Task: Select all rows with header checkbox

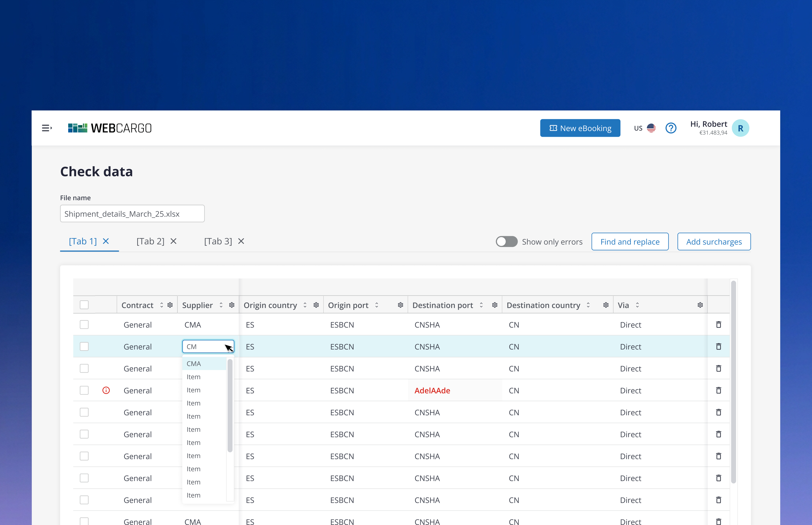Action: click(84, 305)
